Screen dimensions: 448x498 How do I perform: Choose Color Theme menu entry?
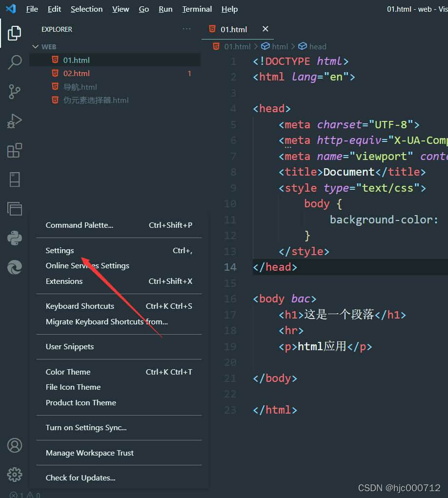[119, 372]
